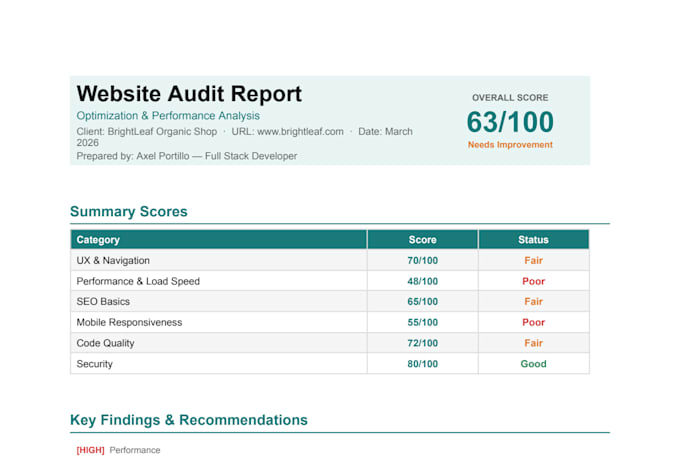Select the Mobile Responsiveness row label

pos(129,322)
